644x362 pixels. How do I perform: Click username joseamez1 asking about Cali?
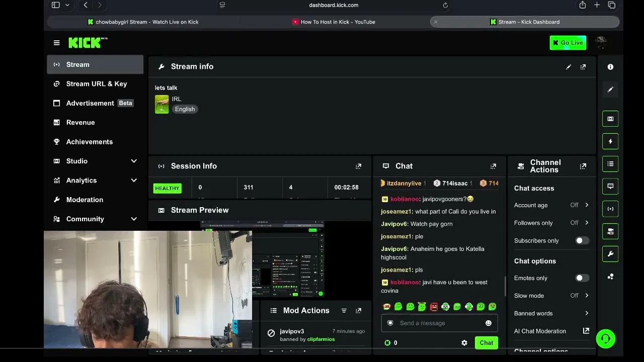pos(396,212)
